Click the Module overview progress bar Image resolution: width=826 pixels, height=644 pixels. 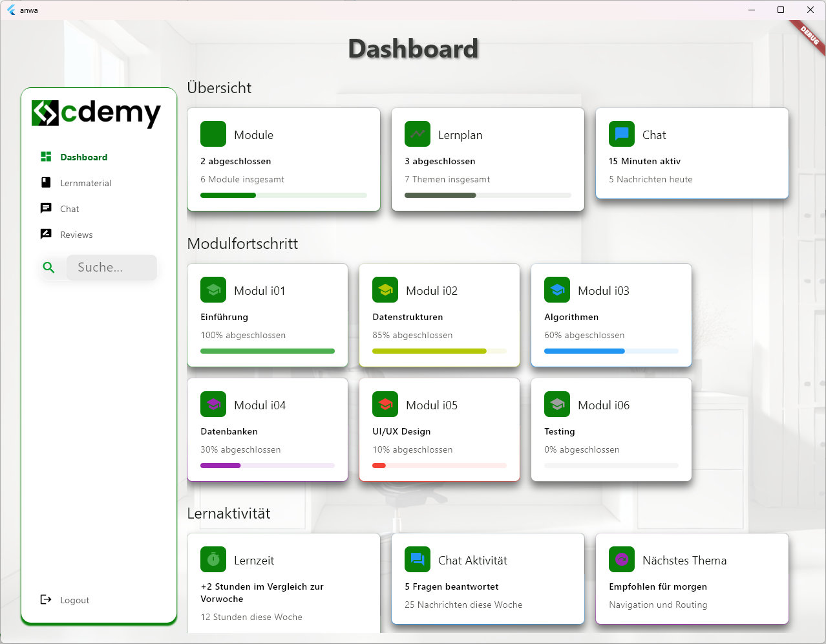coord(283,195)
